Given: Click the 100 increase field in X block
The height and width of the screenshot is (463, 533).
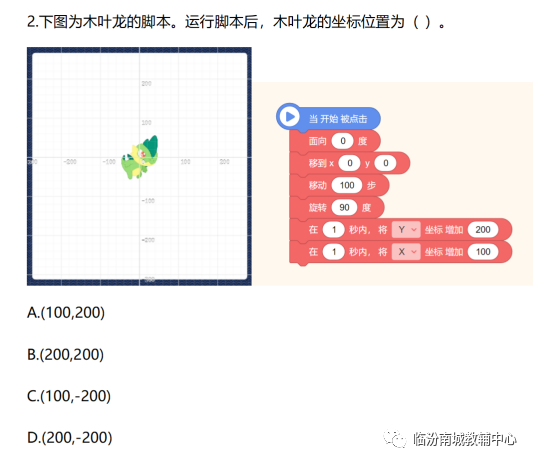Looking at the screenshot, I should [x=483, y=252].
